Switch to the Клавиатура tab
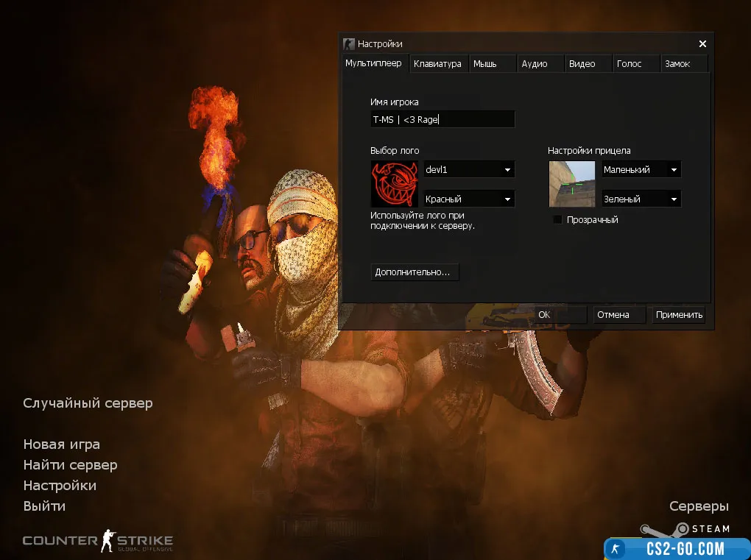The image size is (751, 560). pos(437,64)
